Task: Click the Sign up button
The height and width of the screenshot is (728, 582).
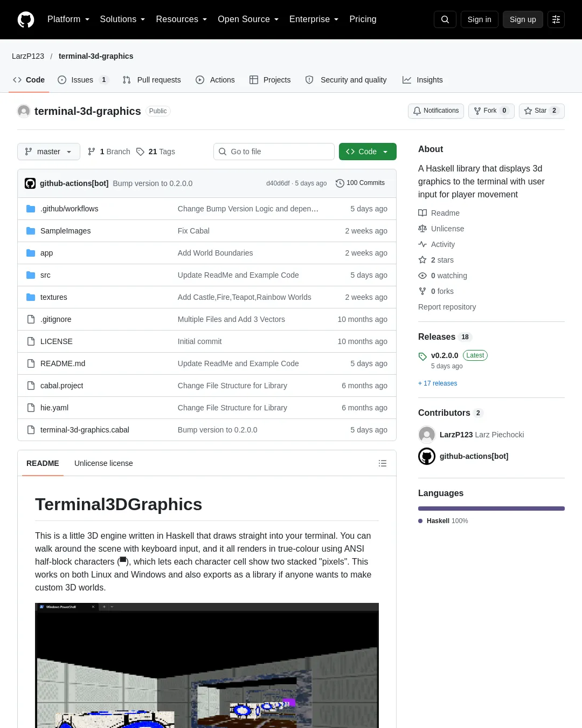Action: click(523, 19)
